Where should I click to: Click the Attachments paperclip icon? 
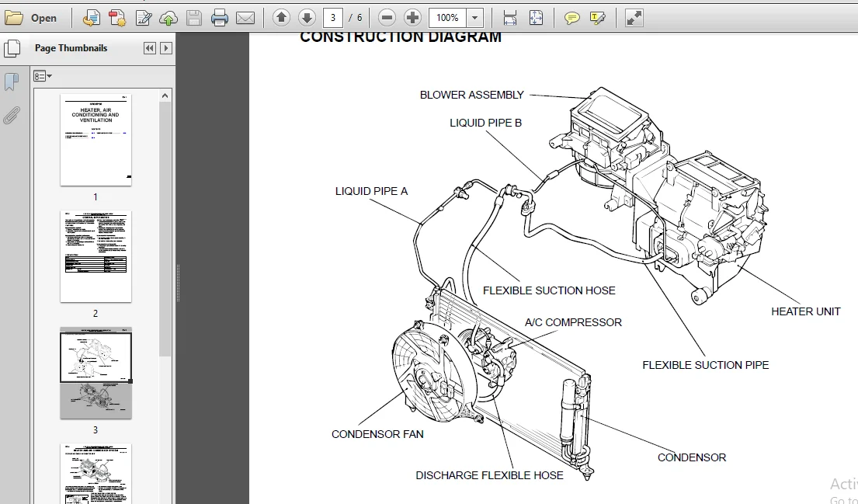point(12,116)
